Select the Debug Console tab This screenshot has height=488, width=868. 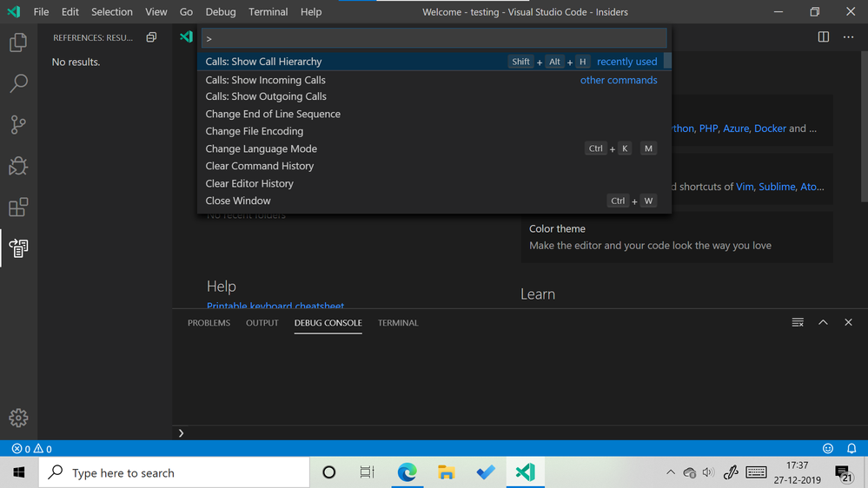[x=328, y=322]
